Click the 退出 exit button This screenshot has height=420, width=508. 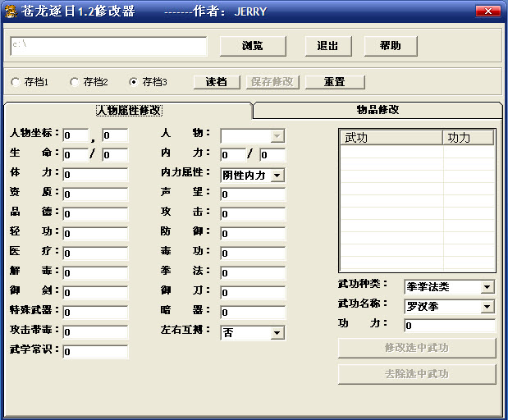tap(328, 46)
